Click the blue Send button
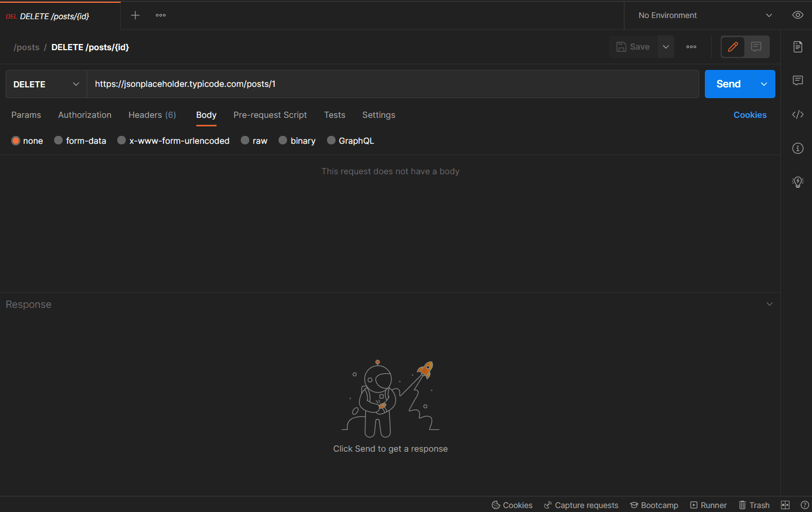812x512 pixels. coord(728,84)
